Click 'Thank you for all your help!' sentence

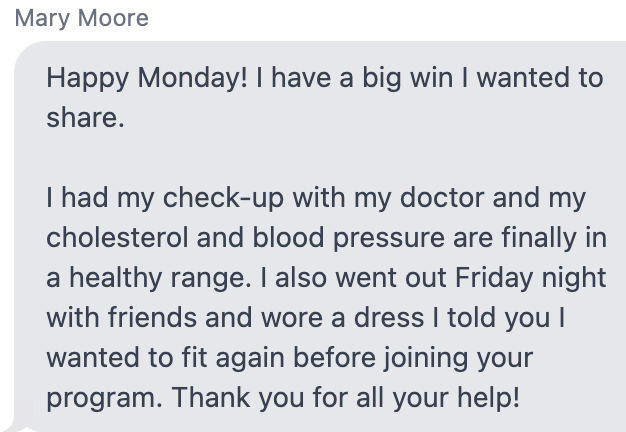346,398
